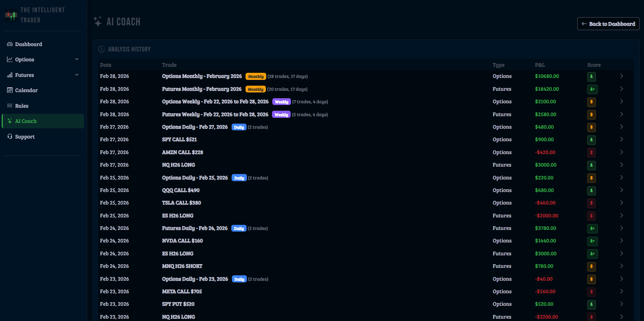Open the Support menu entry
644x321 pixels.
coord(24,136)
